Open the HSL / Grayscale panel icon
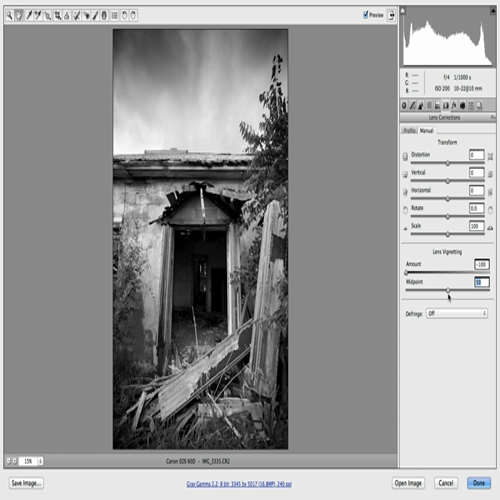The image size is (500, 500). point(429,106)
